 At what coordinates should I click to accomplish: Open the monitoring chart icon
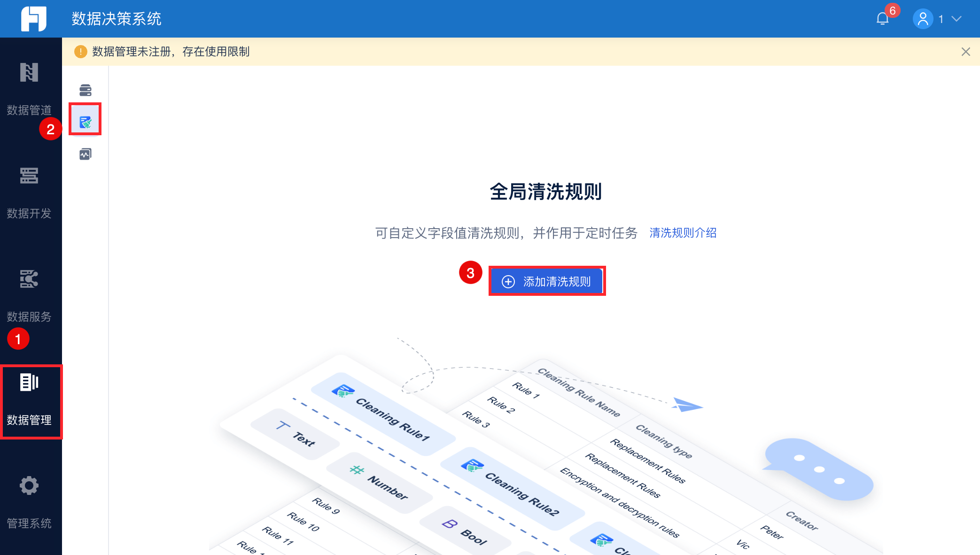86,154
